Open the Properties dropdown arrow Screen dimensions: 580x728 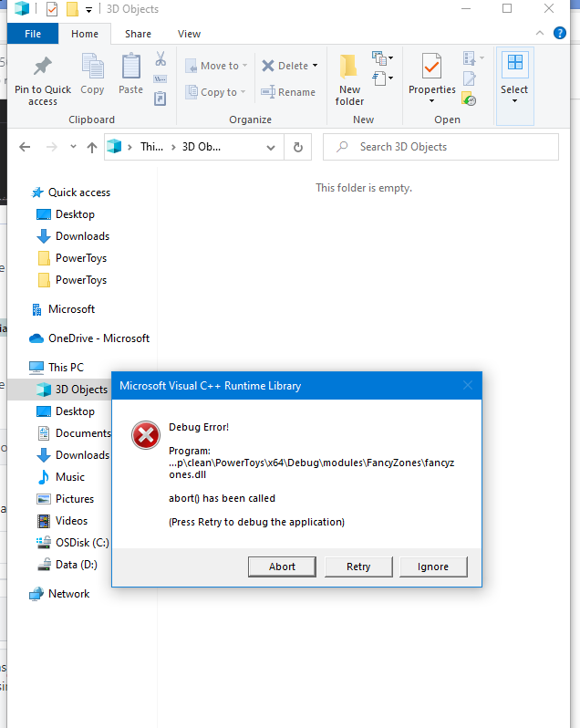pyautogui.click(x=431, y=100)
